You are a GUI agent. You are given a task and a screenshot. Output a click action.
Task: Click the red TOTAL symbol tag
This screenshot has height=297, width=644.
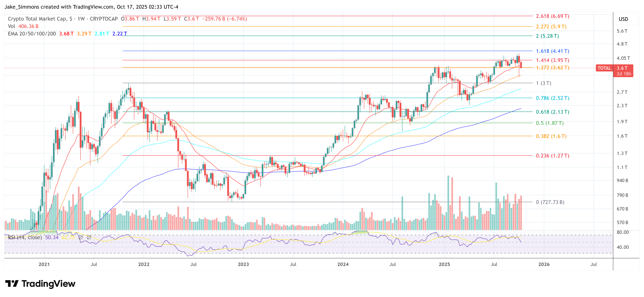(x=604, y=68)
